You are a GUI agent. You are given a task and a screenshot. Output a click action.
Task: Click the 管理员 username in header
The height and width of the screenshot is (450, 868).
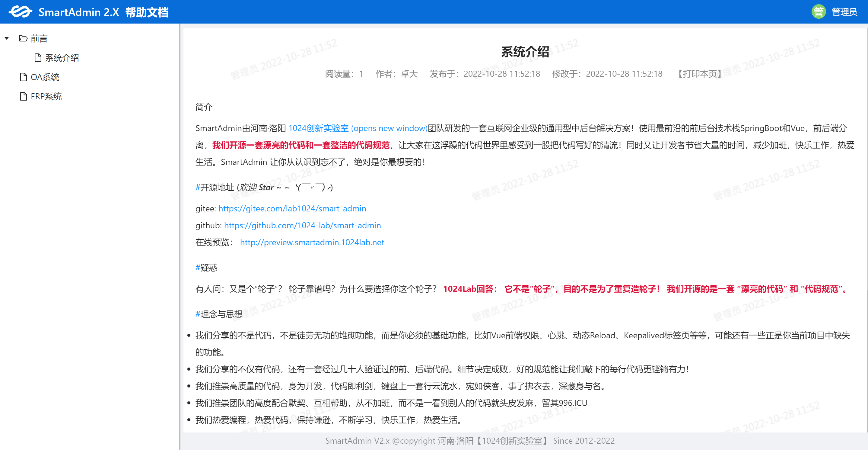tap(844, 12)
